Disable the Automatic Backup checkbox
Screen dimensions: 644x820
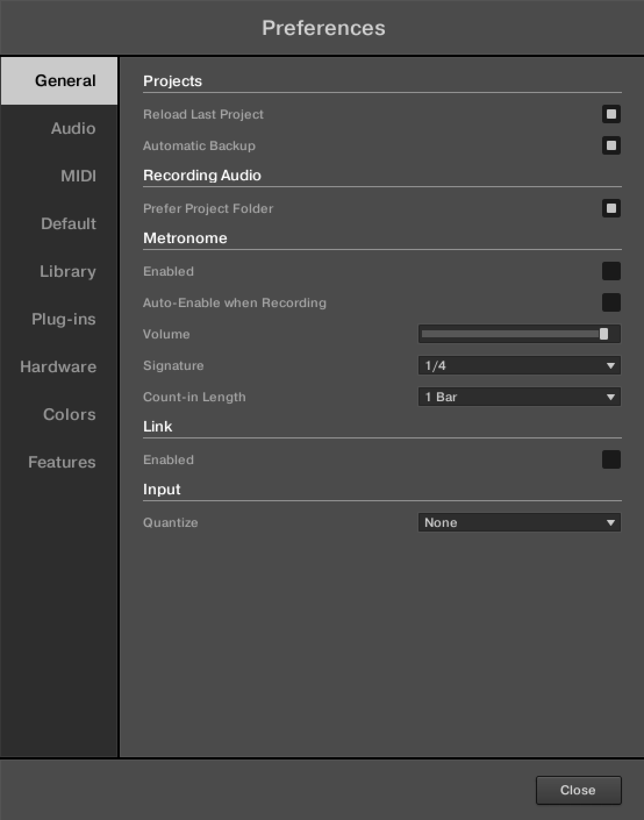tap(611, 145)
